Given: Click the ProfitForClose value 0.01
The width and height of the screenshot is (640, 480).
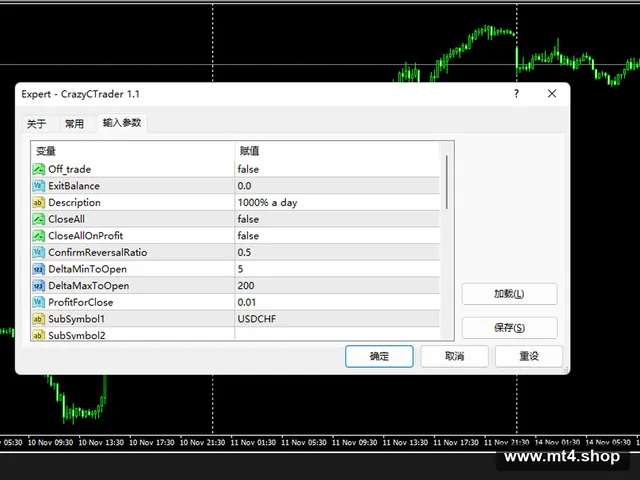Looking at the screenshot, I should (x=247, y=302).
